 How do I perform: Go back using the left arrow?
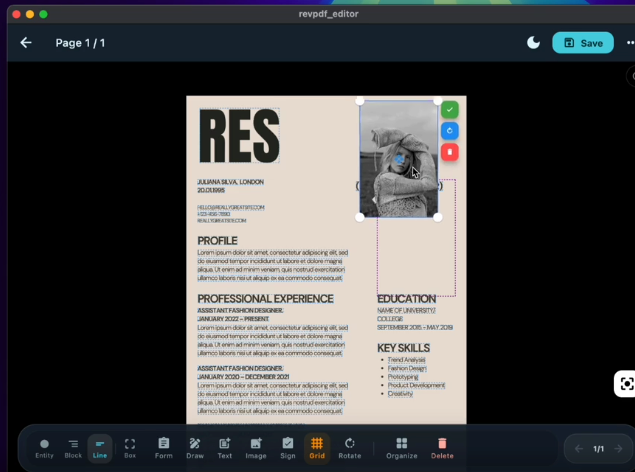tap(26, 43)
